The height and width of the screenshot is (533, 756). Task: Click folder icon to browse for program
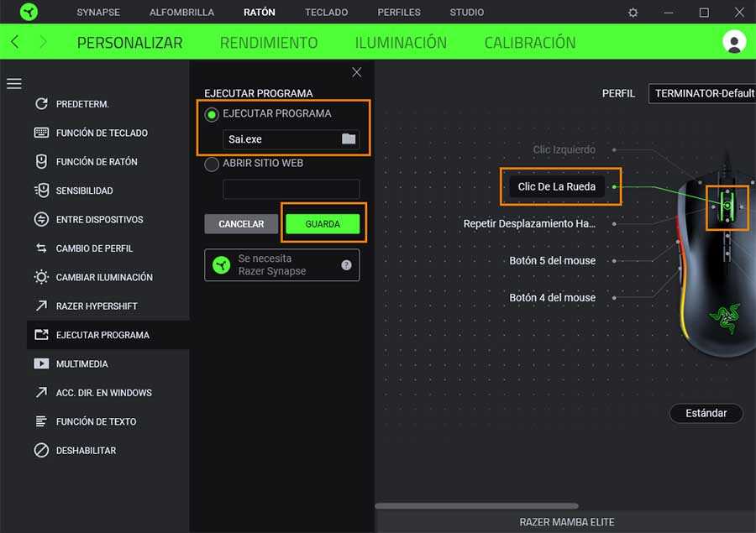coord(349,139)
